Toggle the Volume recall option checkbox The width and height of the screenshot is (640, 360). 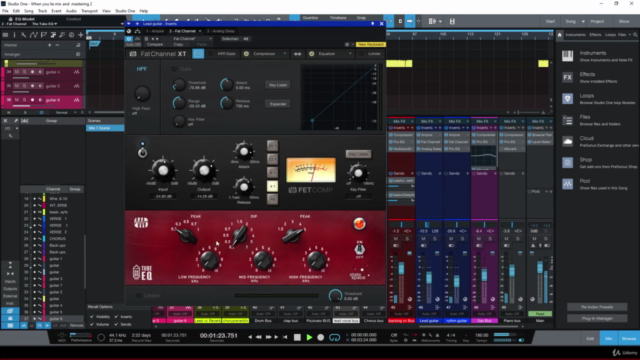click(92, 324)
